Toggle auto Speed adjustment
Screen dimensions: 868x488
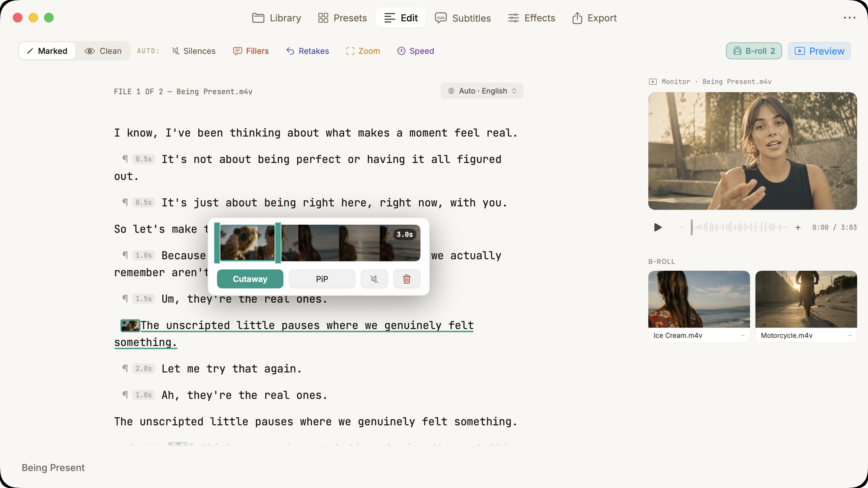pos(415,51)
